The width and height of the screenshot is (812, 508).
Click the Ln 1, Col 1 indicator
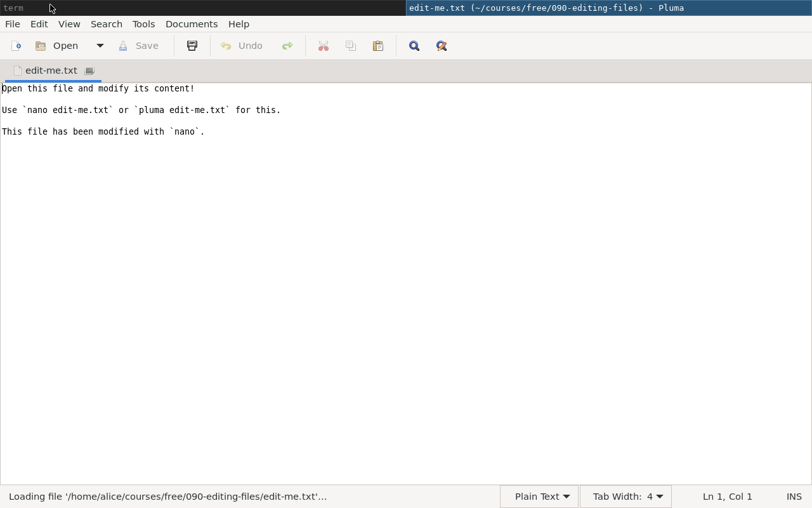coord(727,497)
